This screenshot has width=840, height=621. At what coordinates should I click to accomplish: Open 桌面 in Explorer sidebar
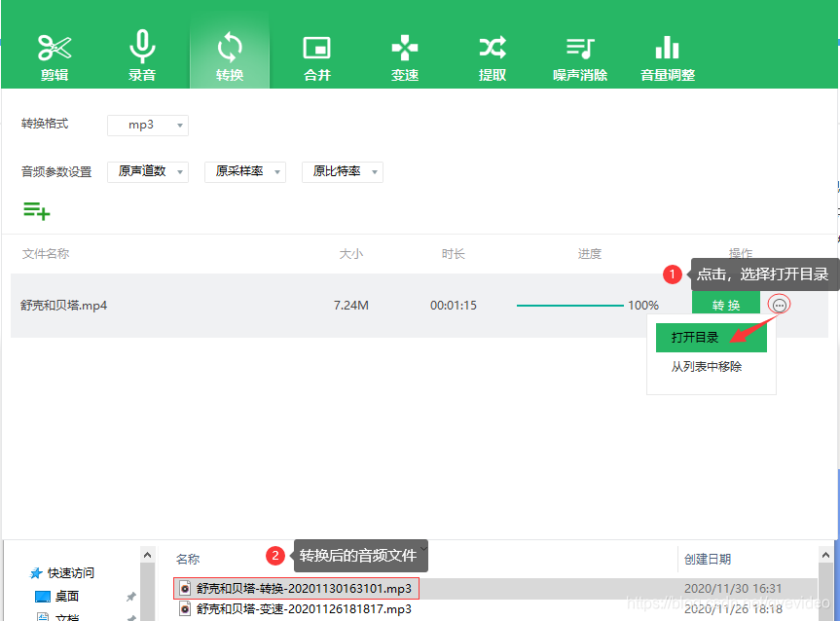click(66, 597)
